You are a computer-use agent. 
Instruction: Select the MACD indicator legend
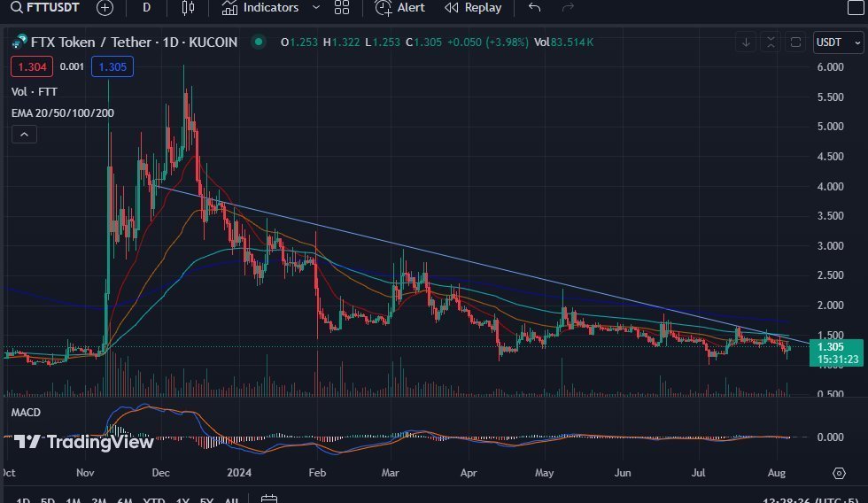click(x=26, y=413)
